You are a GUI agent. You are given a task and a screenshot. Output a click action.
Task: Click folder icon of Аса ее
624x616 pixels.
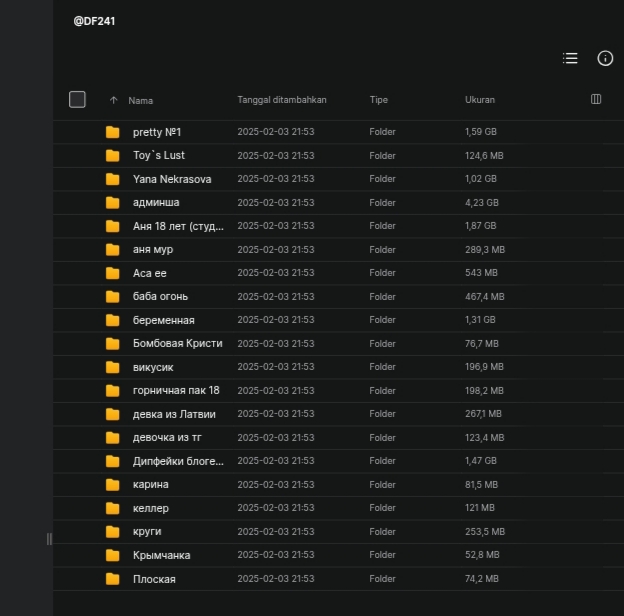point(113,273)
